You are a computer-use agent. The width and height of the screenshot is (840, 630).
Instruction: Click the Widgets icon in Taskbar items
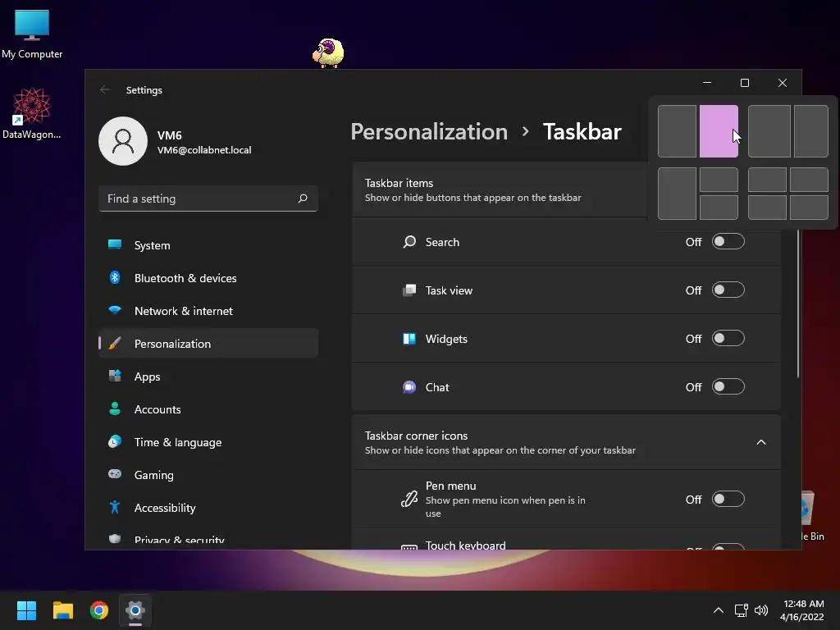(x=409, y=339)
